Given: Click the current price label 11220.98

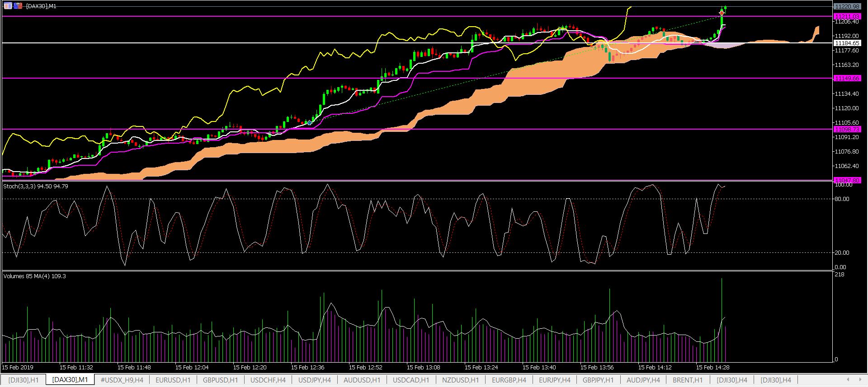Looking at the screenshot, I should pyautogui.click(x=847, y=7).
